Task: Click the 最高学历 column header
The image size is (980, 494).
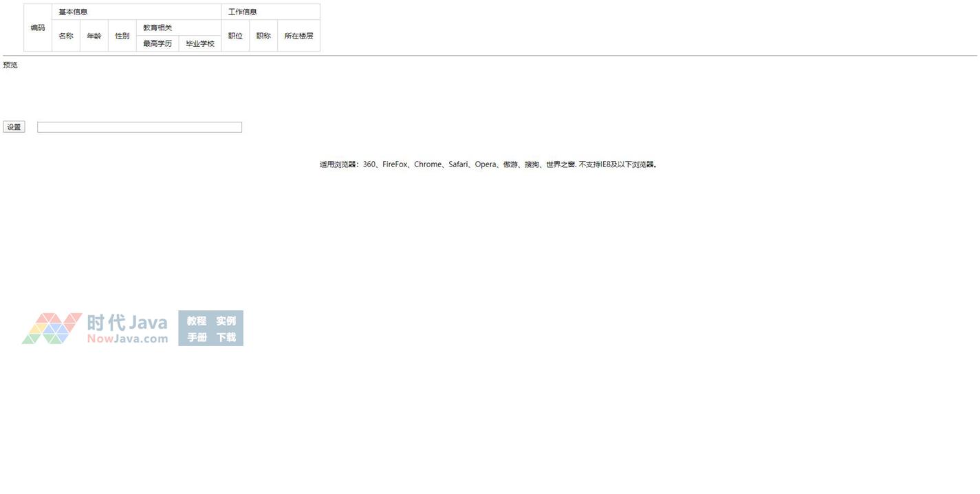Action: pos(157,43)
